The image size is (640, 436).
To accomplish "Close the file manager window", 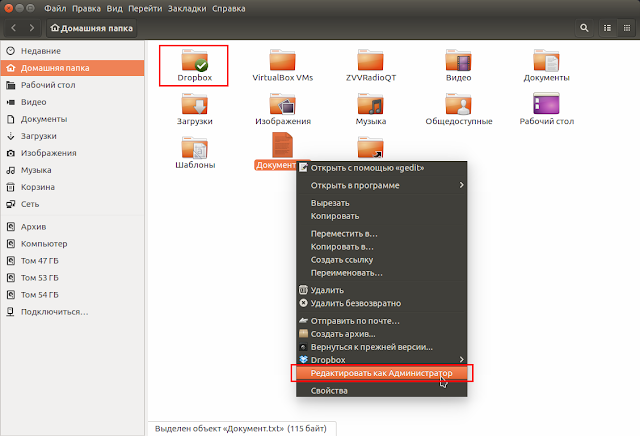I will click(x=8, y=8).
